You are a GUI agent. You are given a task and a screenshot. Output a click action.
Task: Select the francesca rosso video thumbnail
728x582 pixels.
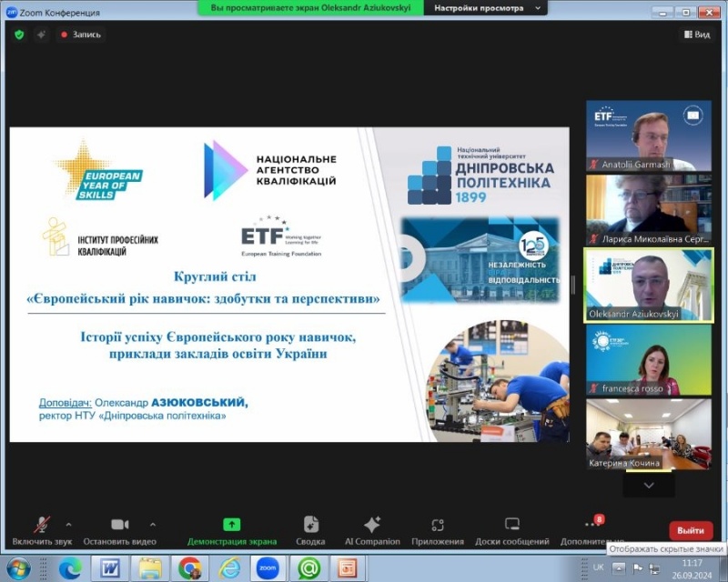648,360
